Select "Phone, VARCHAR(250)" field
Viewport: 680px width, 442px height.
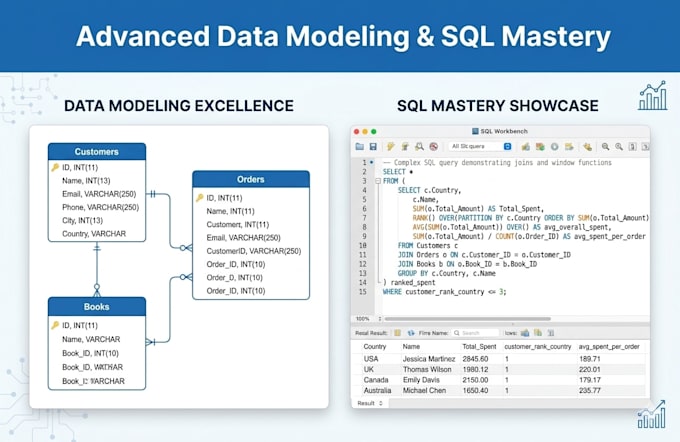[x=100, y=207]
